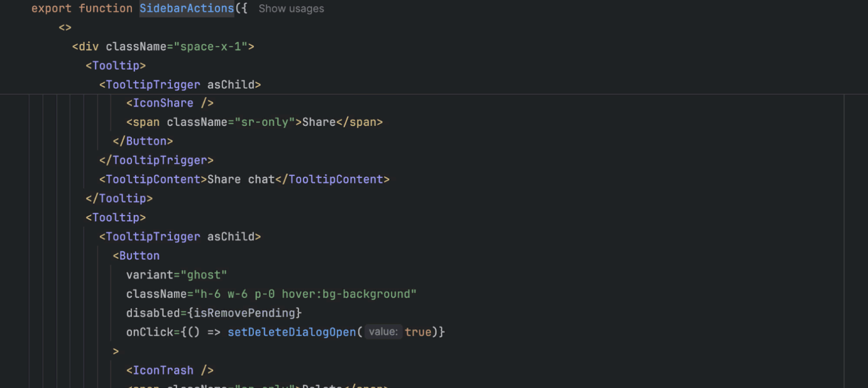Click the isRemovePending variable

(244, 313)
